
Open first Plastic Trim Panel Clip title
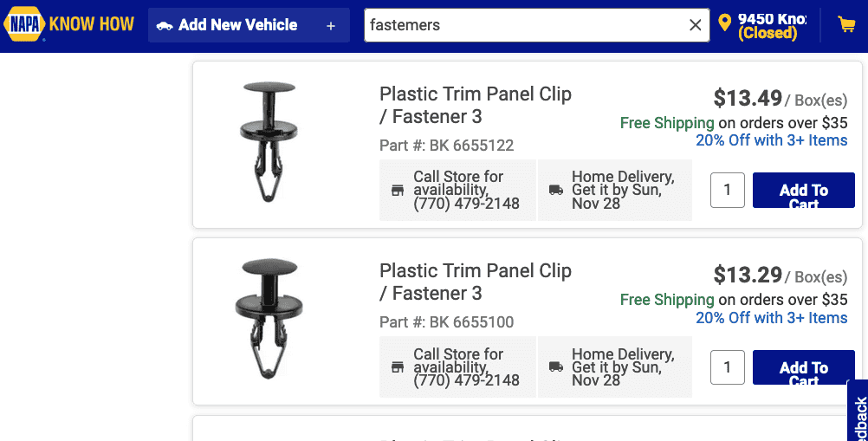tap(476, 105)
